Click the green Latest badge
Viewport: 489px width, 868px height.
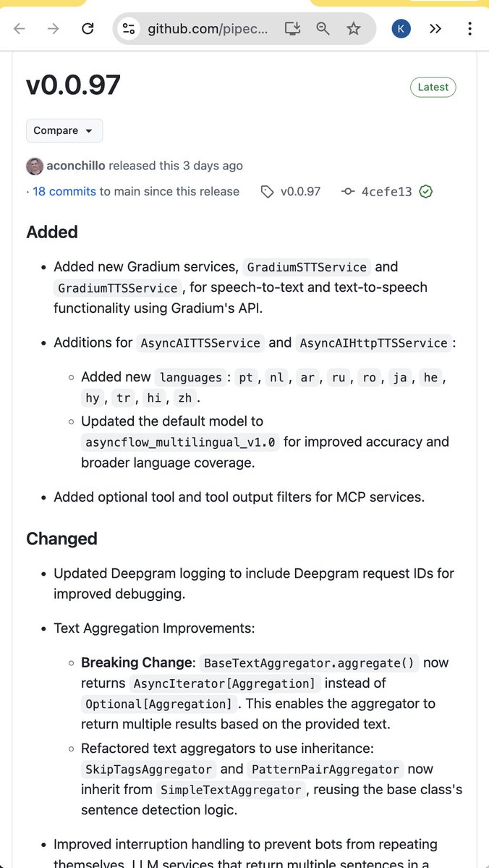coord(433,88)
